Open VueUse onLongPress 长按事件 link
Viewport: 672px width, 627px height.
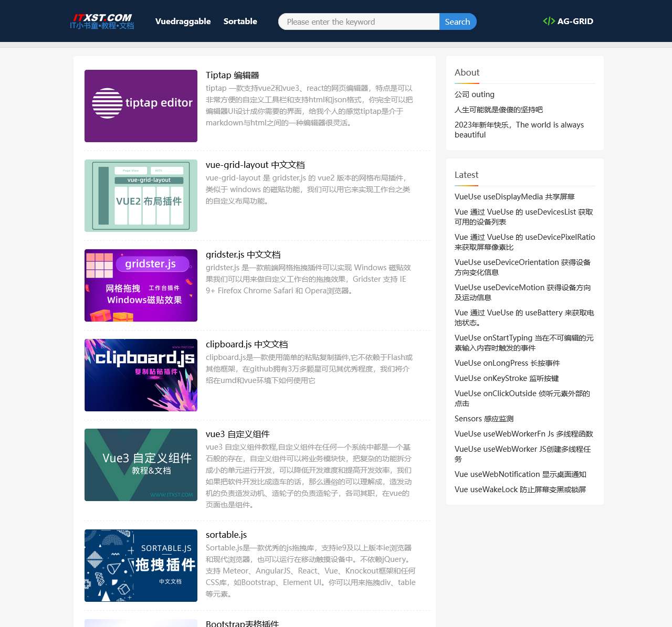[x=507, y=363]
